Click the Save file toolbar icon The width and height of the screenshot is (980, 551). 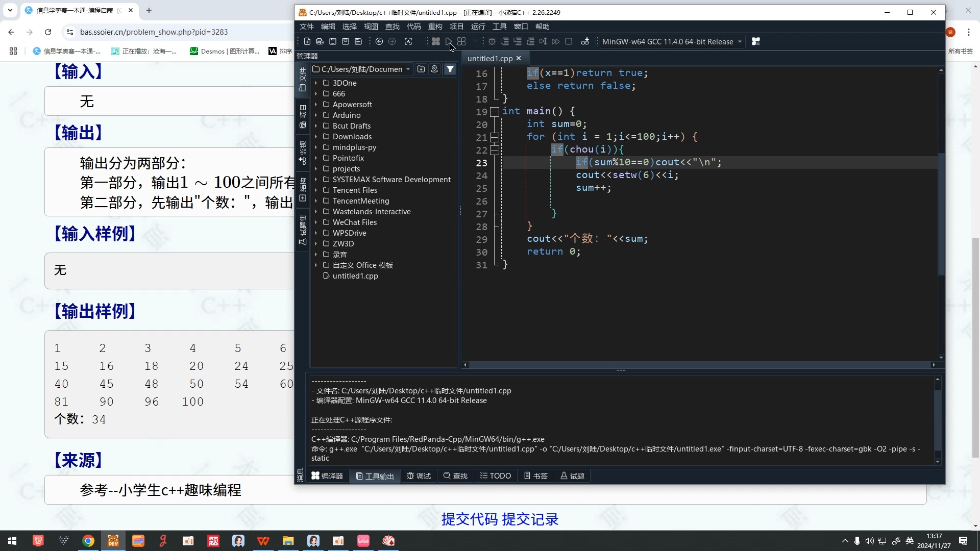[333, 42]
